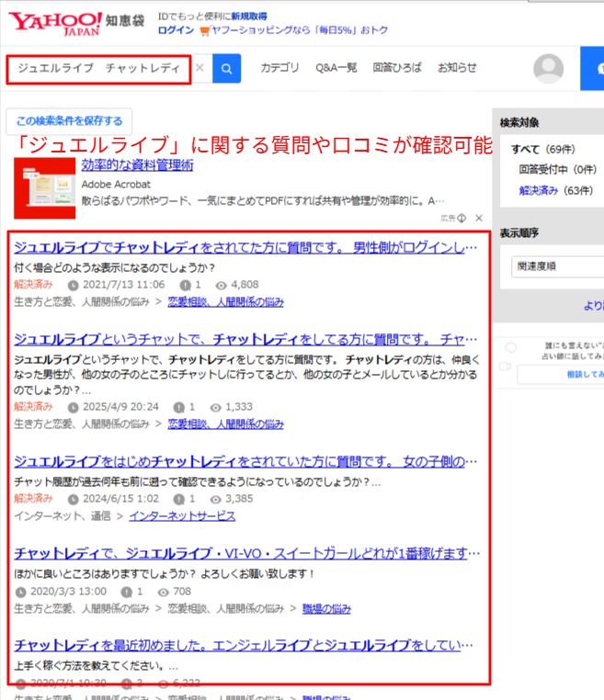Click the 解決済み label above 2021/7/13 11:06
604x700 pixels.
(x=33, y=285)
